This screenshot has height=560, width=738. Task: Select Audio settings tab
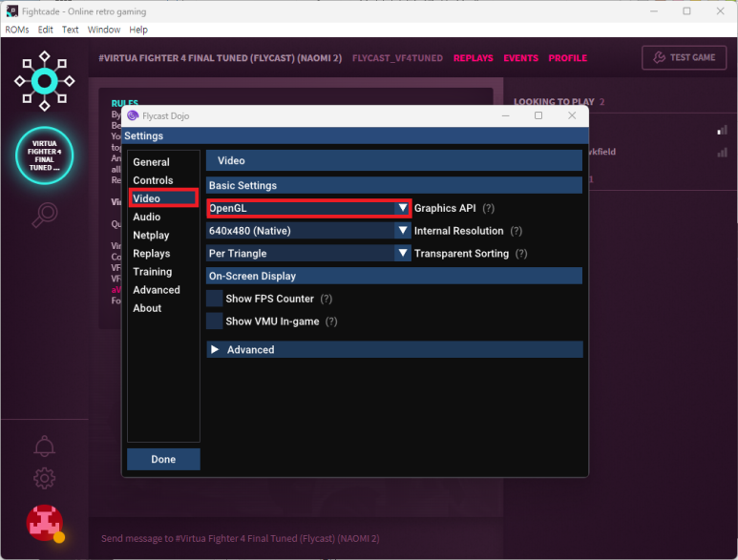(x=147, y=217)
